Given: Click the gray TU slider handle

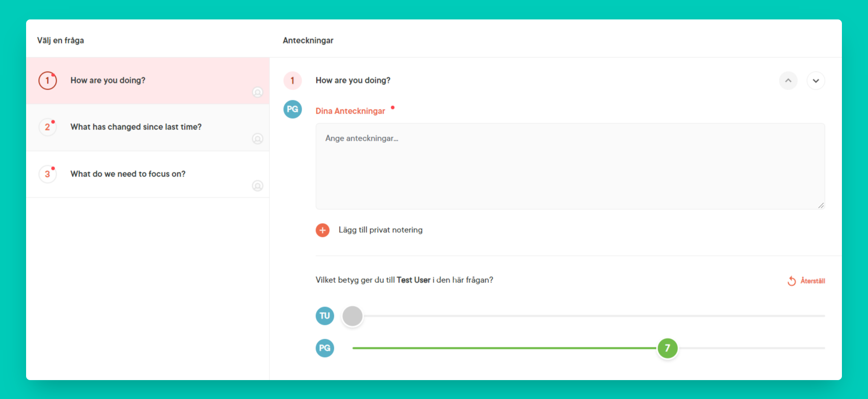Looking at the screenshot, I should point(352,316).
